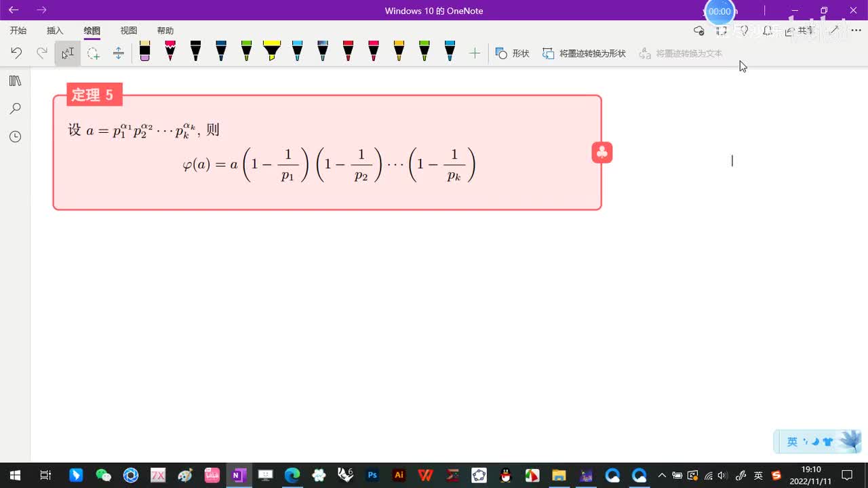
Task: Open the Shapes gallery
Action: (513, 53)
